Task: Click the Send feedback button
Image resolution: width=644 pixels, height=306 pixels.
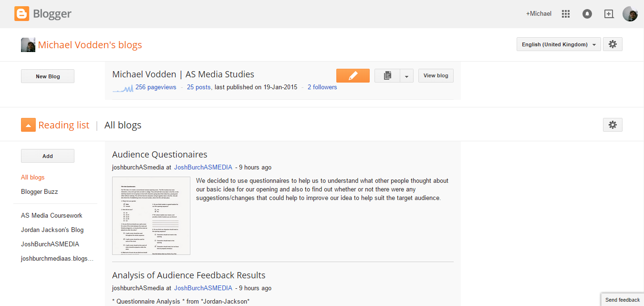Action: click(x=623, y=300)
